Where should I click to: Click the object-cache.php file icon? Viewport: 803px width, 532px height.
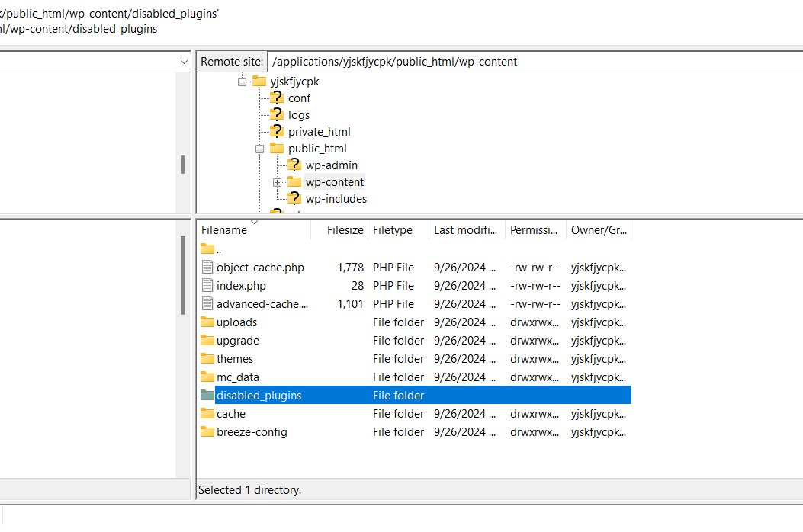(207, 267)
